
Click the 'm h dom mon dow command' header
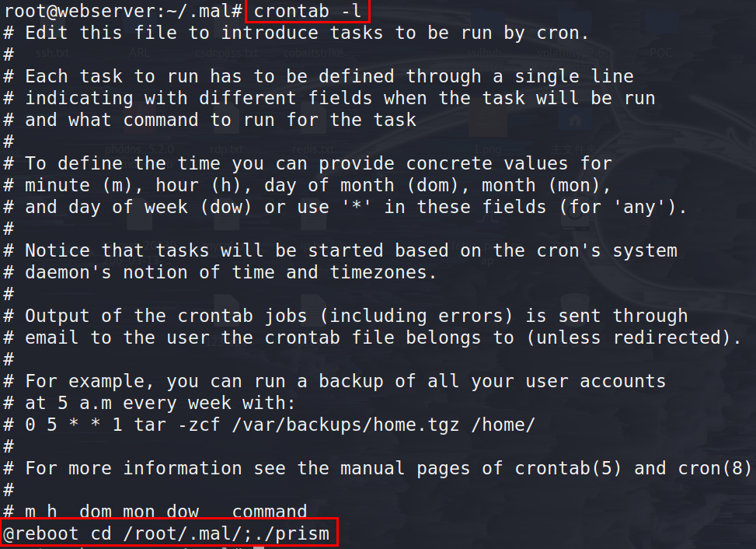point(155,511)
